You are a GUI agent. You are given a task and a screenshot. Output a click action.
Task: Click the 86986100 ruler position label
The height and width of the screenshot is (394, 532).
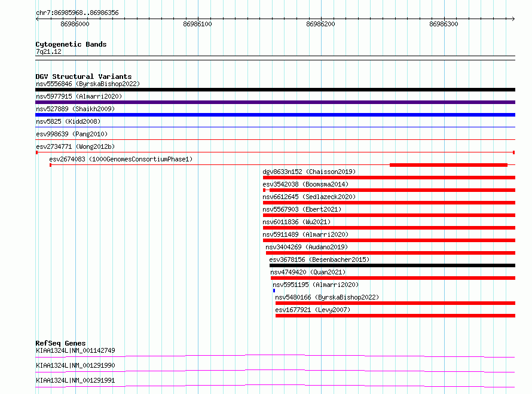197,24
